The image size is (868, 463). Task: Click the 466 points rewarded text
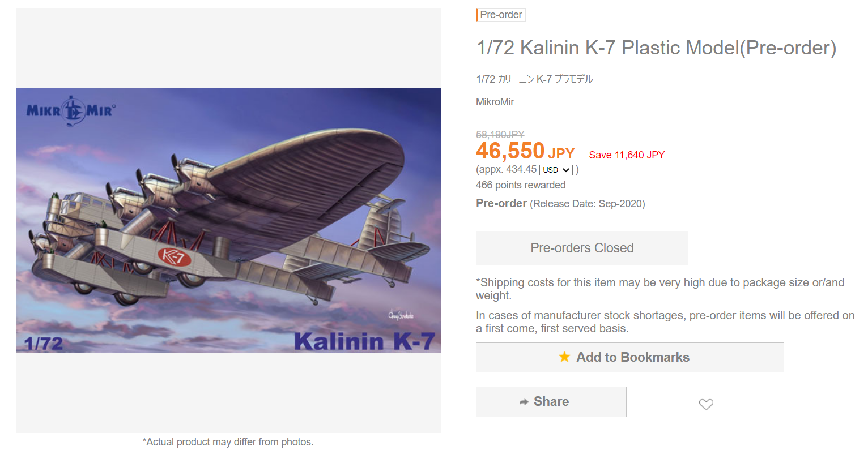click(520, 185)
